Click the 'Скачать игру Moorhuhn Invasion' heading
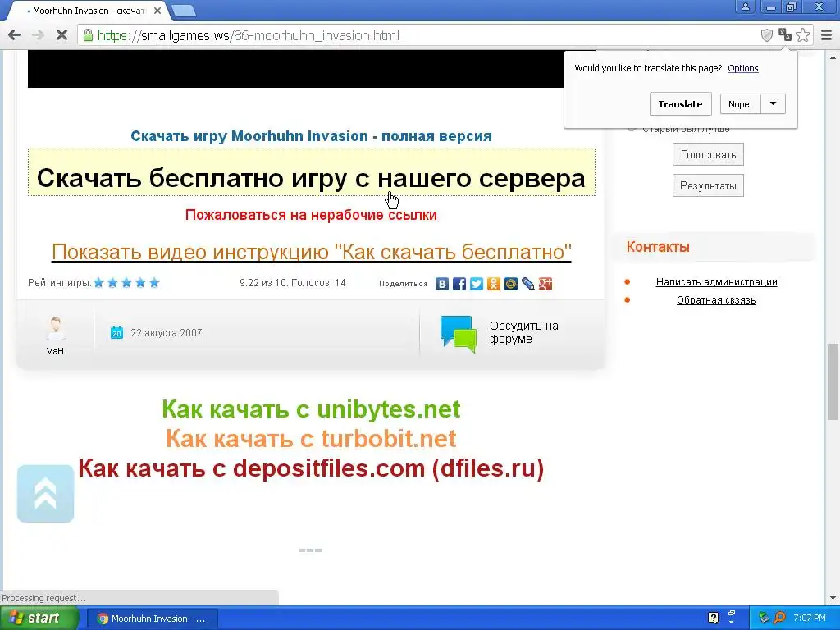This screenshot has height=630, width=840. [x=311, y=136]
